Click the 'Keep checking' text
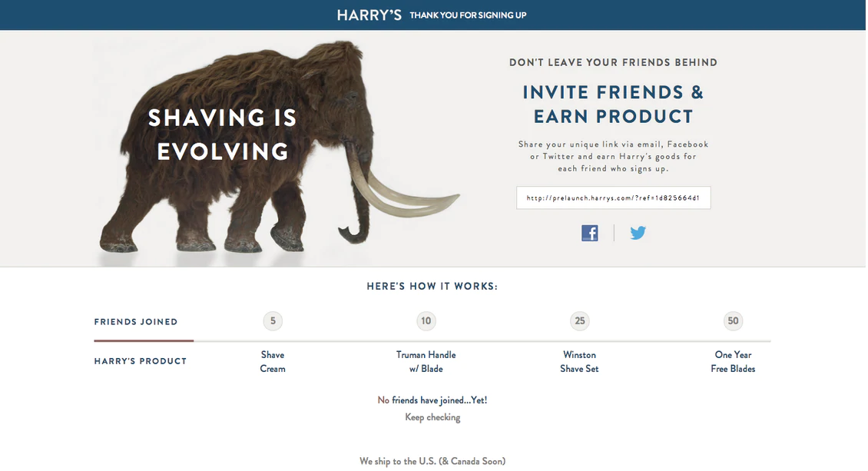Screen dimensions: 868x471 tap(432, 416)
